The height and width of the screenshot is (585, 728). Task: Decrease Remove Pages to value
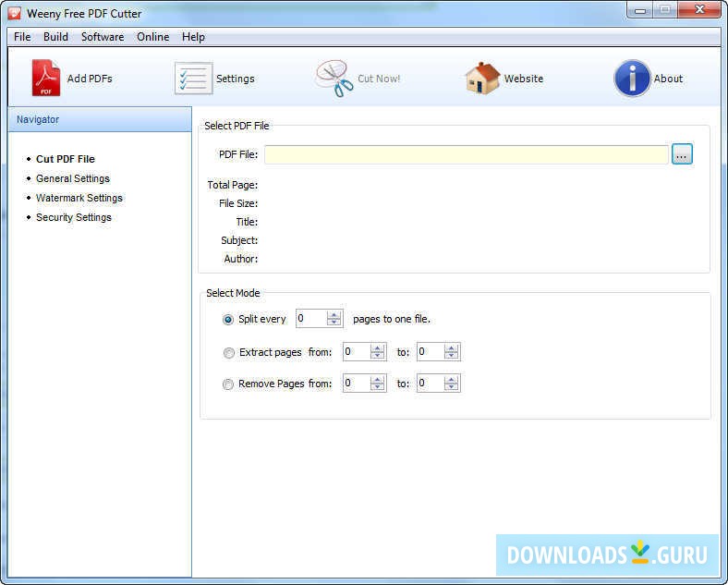451,387
